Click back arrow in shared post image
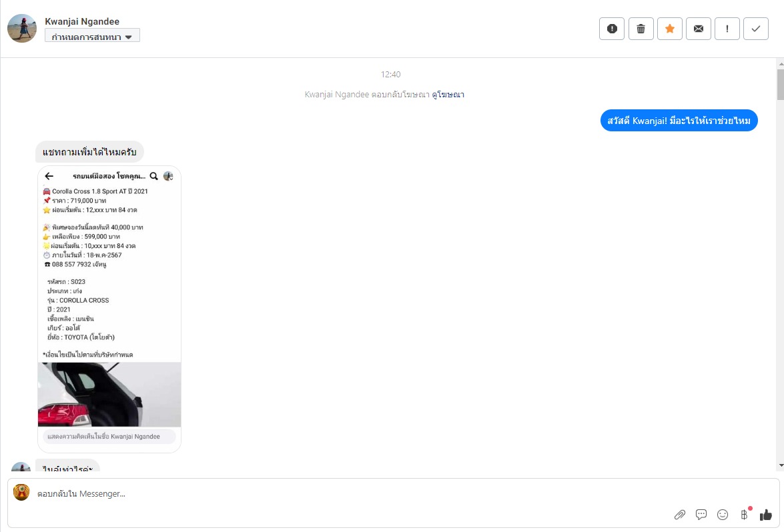 [x=49, y=176]
